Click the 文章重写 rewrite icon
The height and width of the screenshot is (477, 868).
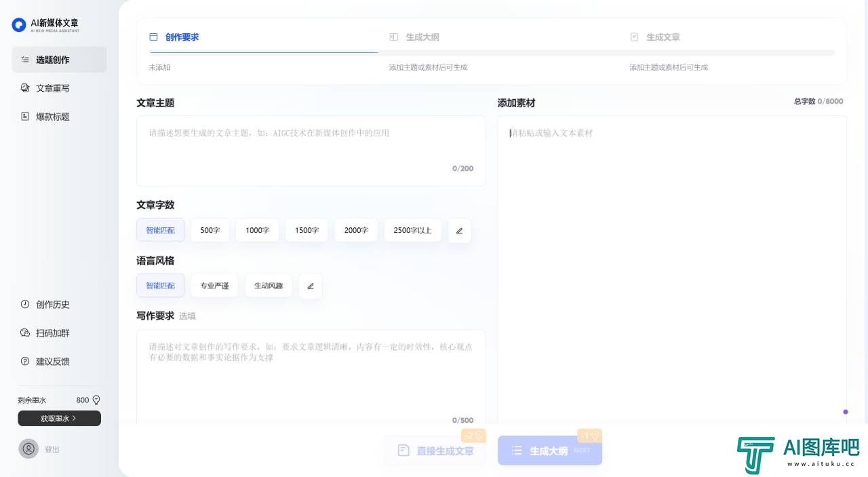point(25,88)
